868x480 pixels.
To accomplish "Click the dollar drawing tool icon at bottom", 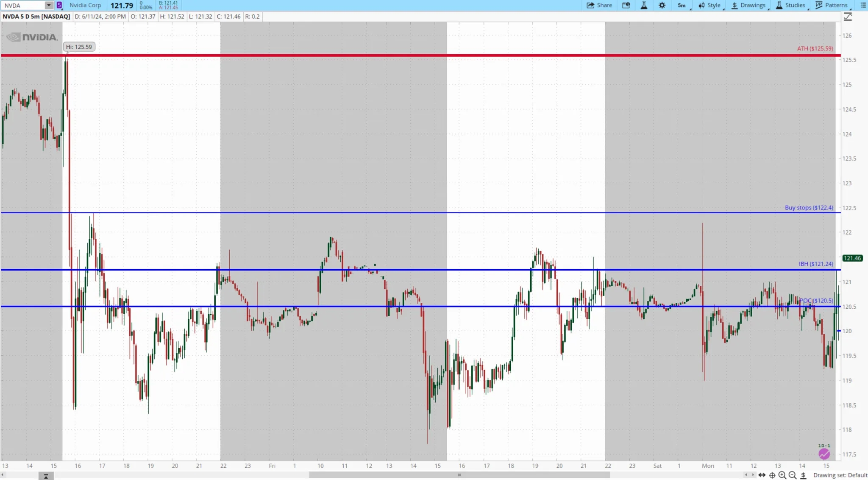I will coord(803,475).
